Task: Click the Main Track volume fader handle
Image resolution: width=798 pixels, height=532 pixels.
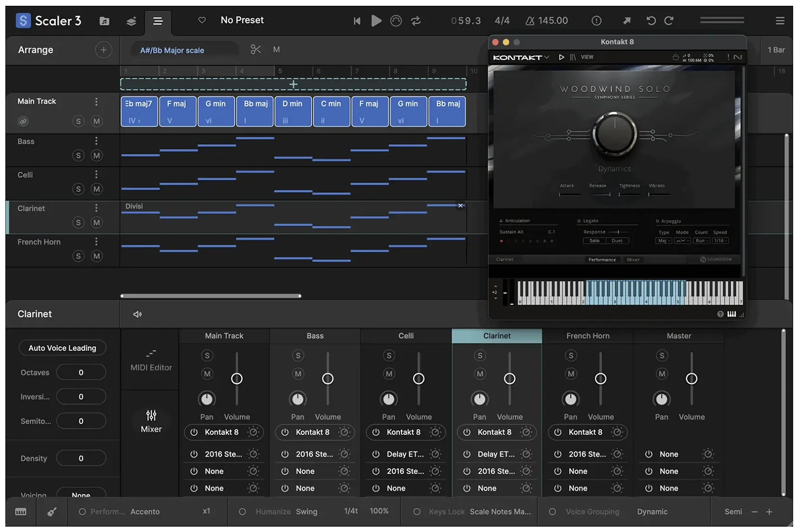Action: click(x=236, y=379)
